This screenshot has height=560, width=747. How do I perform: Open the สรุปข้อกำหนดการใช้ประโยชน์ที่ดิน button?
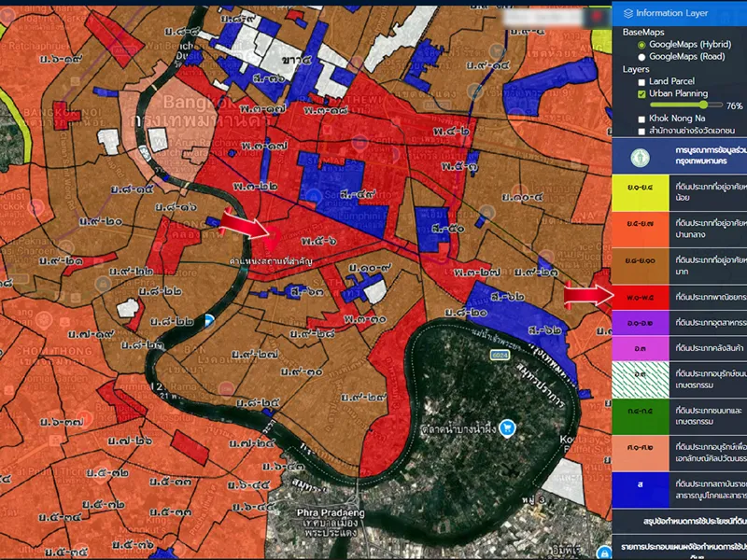680,521
